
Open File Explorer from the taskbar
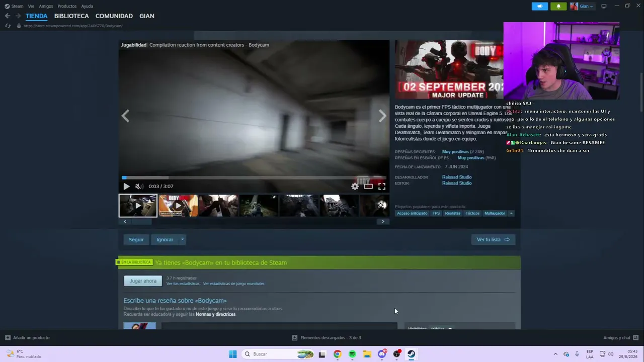coord(367,354)
